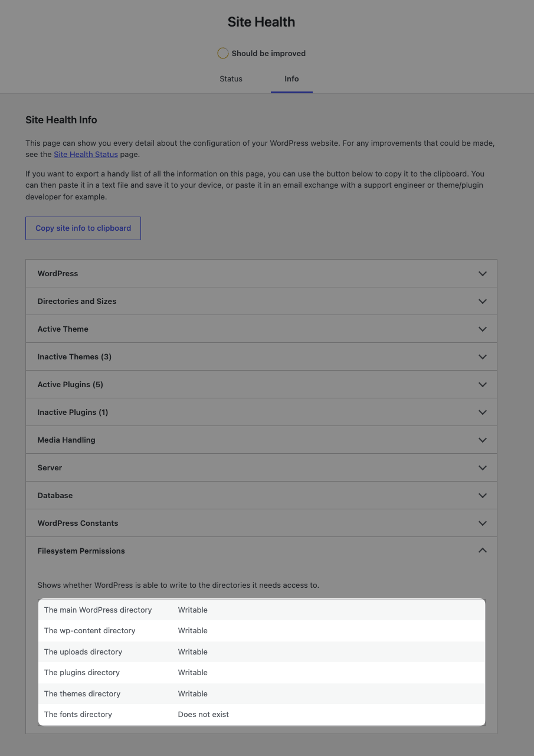Viewport: 534px width, 756px height.
Task: Click the Inactive Plugins chevron arrow
Action: click(483, 413)
